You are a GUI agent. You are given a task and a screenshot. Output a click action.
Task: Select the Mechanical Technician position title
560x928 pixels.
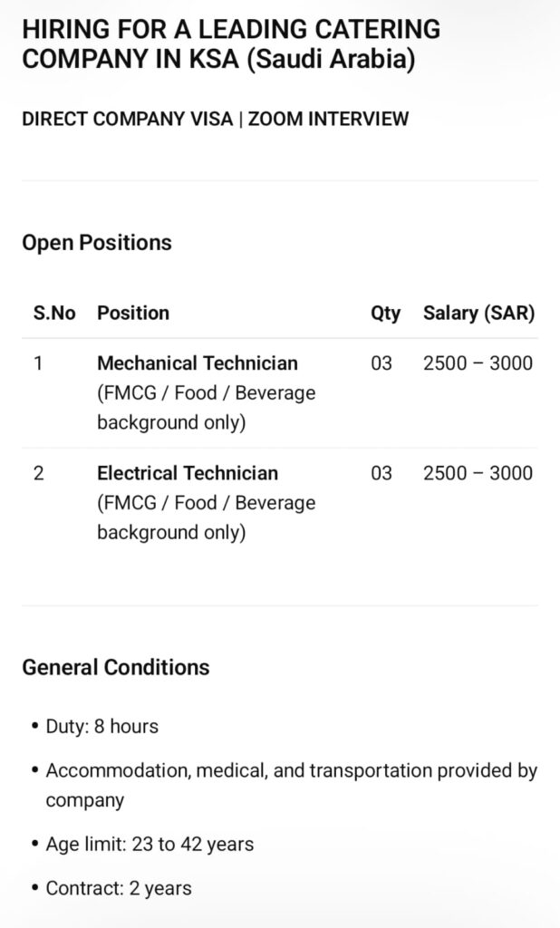coord(198,363)
